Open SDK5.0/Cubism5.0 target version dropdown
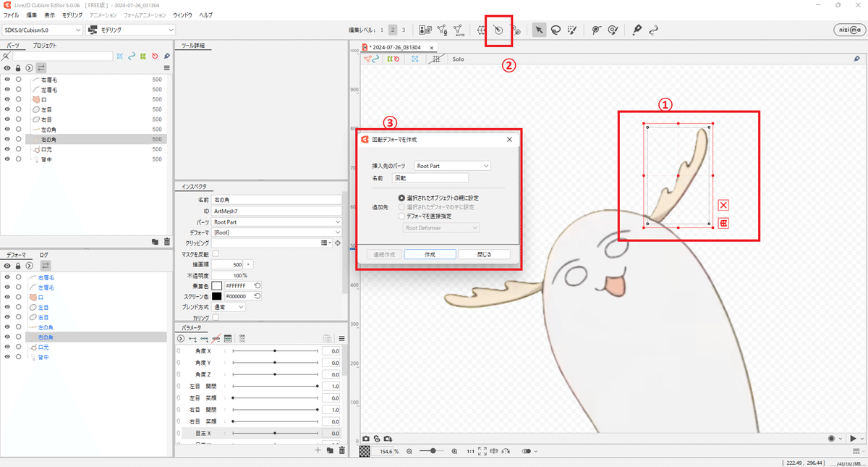 pyautogui.click(x=43, y=30)
